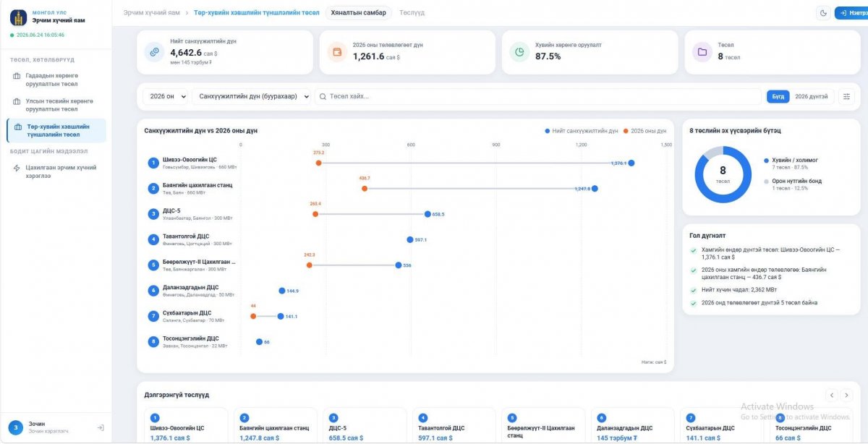
Task: Click the logout icon beside Зочин
Action: pyautogui.click(x=101, y=427)
